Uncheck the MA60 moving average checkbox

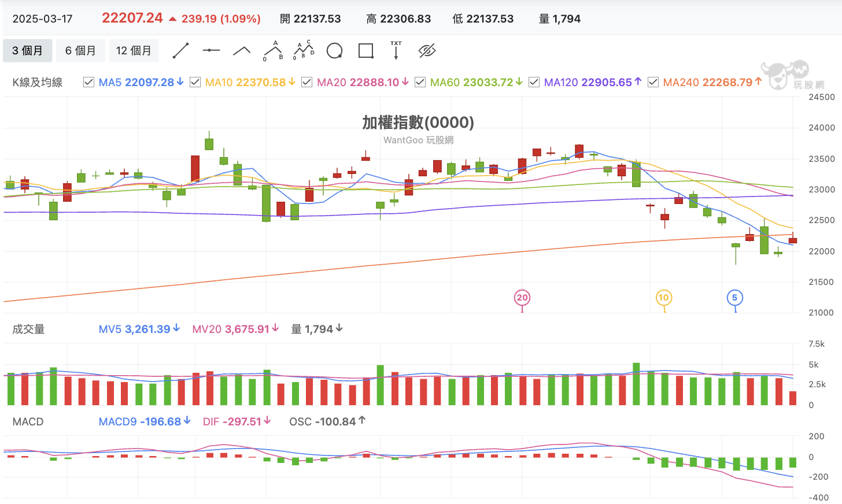[x=420, y=82]
